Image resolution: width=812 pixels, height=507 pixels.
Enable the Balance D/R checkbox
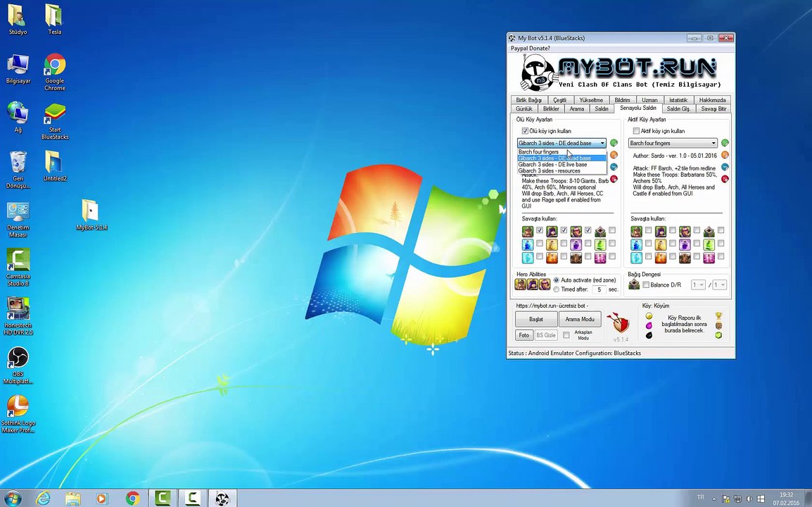tap(646, 284)
